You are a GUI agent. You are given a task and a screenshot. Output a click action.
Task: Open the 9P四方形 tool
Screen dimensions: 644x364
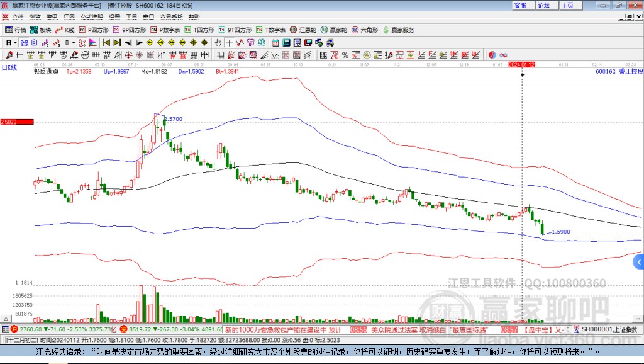coord(130,30)
